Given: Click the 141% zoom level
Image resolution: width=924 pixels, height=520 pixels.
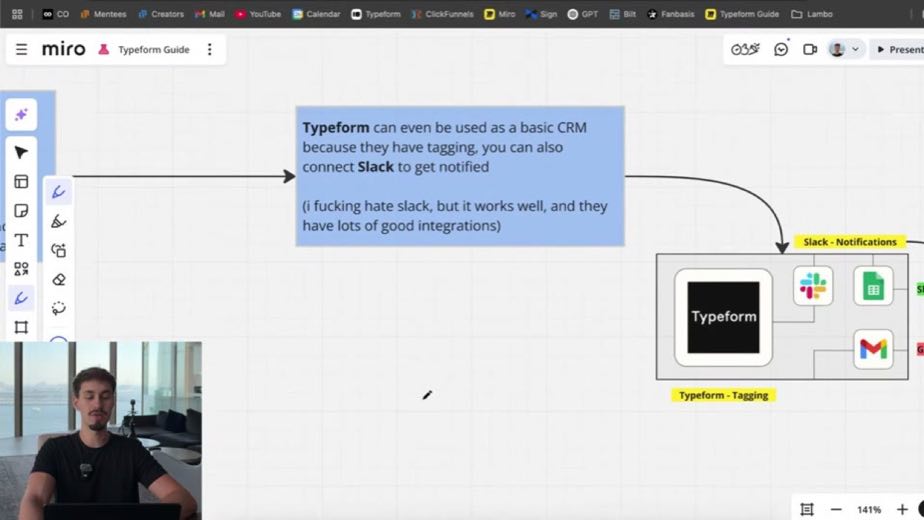Looking at the screenshot, I should pos(869,509).
